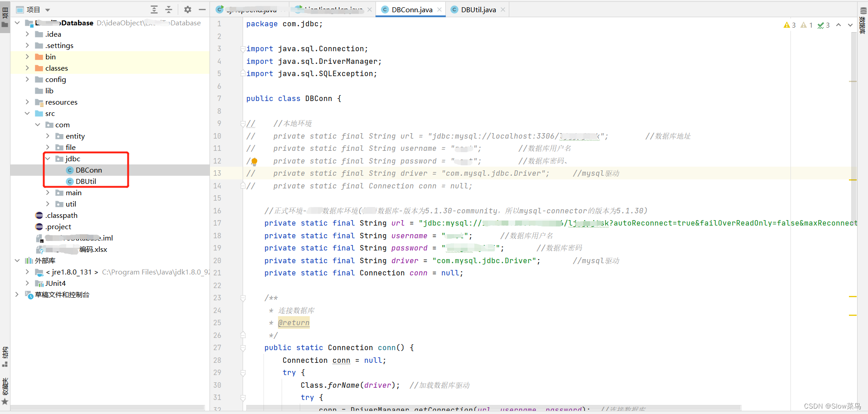Click the project panel horizontal scrollbar
The width and height of the screenshot is (868, 414).
click(107, 408)
